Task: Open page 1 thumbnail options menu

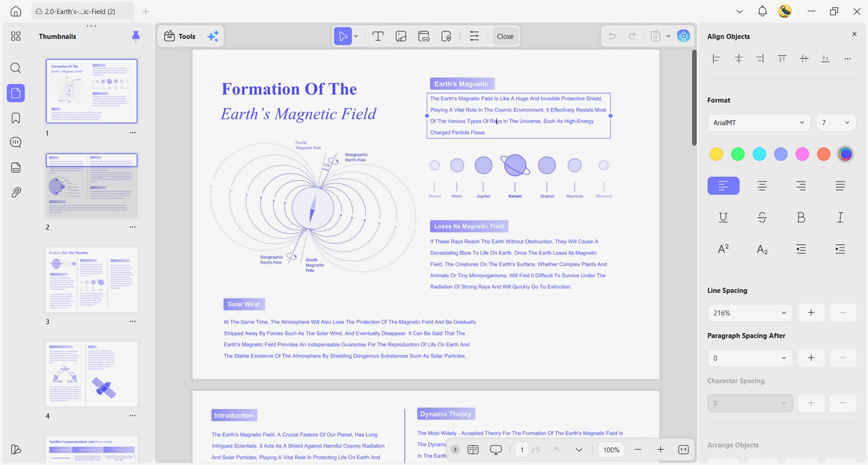Action: tap(132, 133)
